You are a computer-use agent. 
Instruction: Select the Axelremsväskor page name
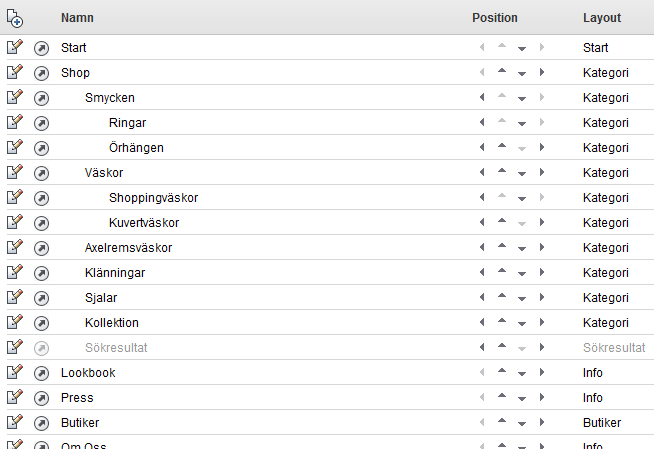128,248
